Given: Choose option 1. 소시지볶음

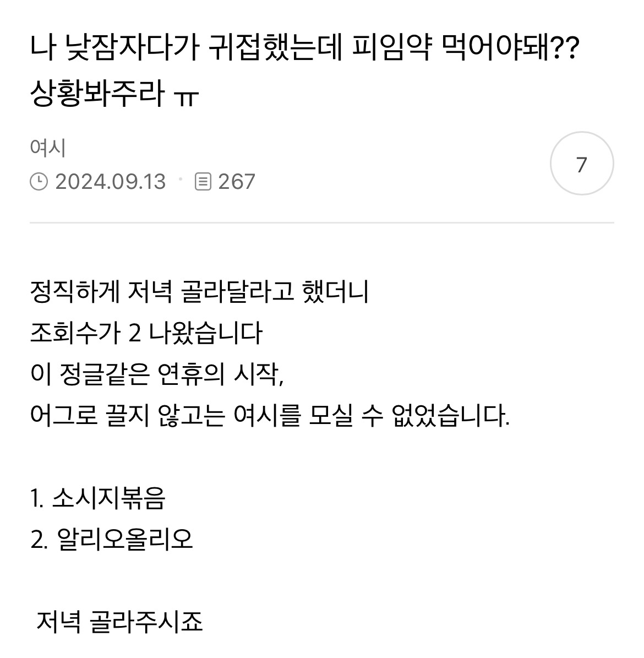Looking at the screenshot, I should 98,498.
